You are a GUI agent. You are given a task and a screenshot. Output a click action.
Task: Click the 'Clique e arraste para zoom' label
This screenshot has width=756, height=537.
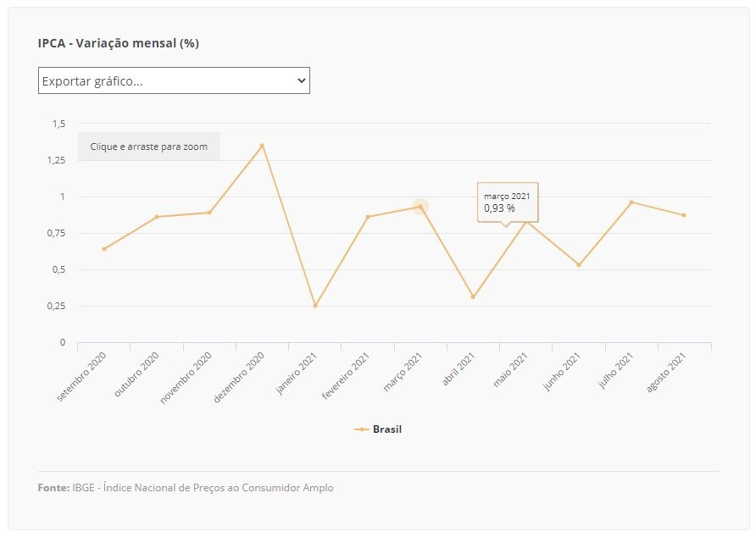(x=149, y=147)
